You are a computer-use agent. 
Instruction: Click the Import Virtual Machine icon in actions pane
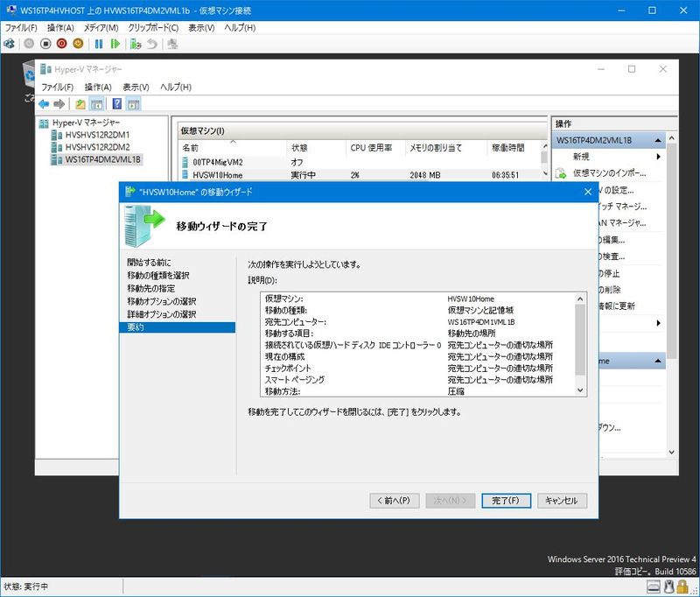coord(561,173)
